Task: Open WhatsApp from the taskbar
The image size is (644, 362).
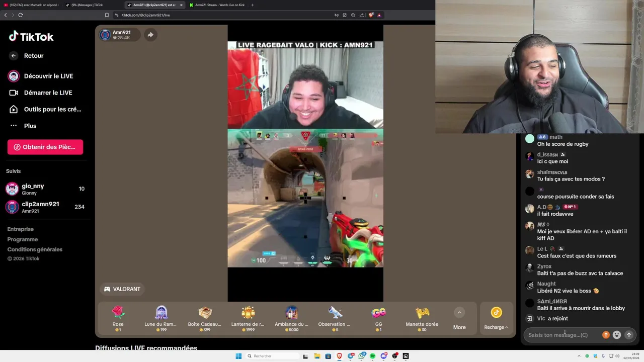Action: coord(362,356)
